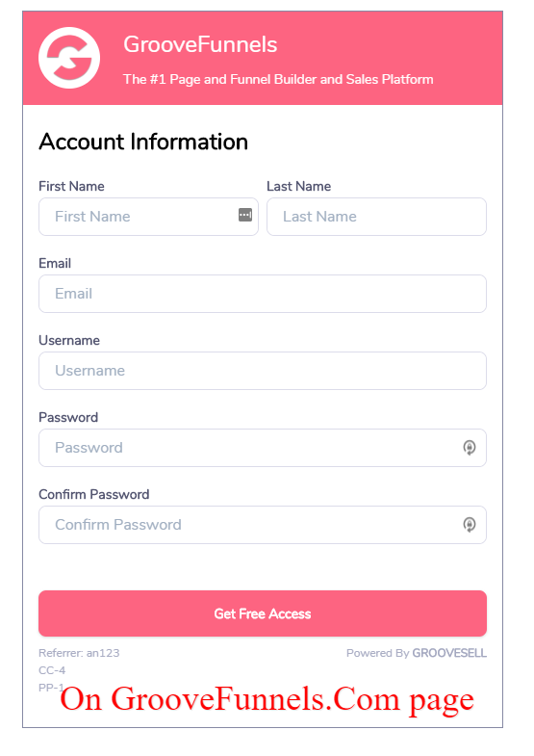Click the red GrooveFunnels.Com page caption
534x756 pixels.
tap(267, 699)
